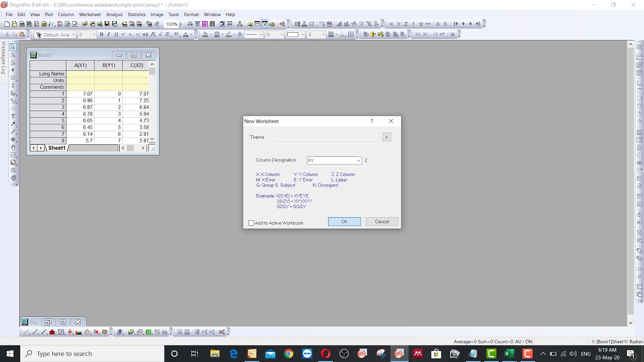Select the Zoom Out tool
The width and height of the screenshot is (644, 362).
click(13, 62)
